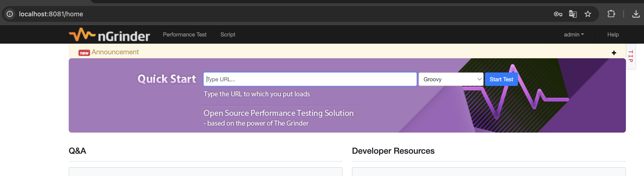The width and height of the screenshot is (644, 176).
Task: Click the Announcement heading link
Action: click(x=115, y=52)
